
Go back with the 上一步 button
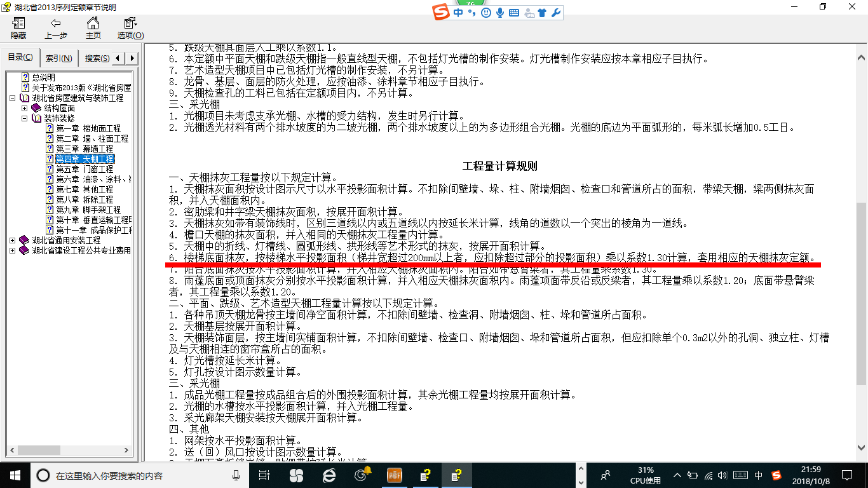[x=56, y=29]
